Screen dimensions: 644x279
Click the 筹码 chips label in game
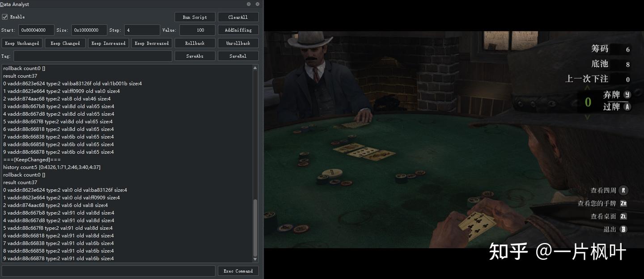pyautogui.click(x=600, y=49)
